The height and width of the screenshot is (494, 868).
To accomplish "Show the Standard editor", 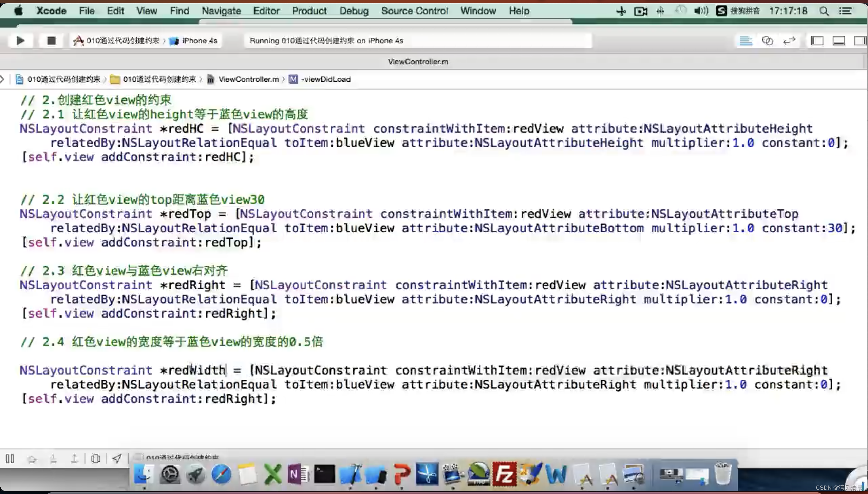I will pyautogui.click(x=746, y=41).
